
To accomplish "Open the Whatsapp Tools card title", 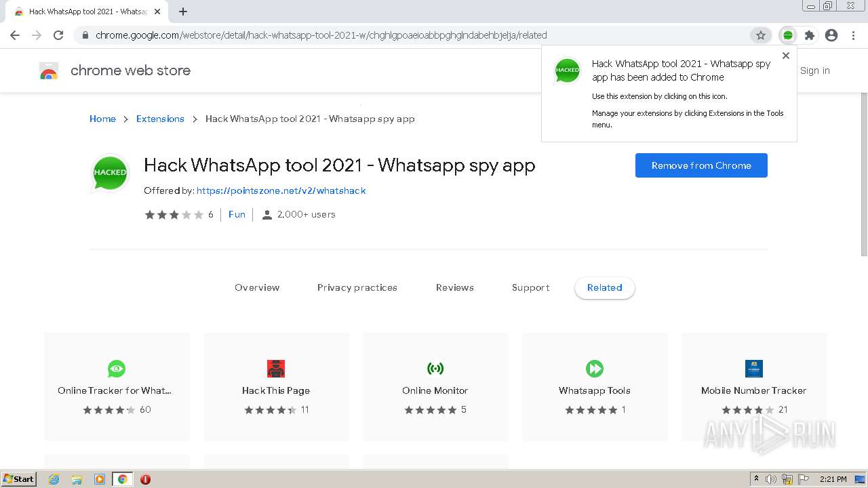I will [x=595, y=390].
